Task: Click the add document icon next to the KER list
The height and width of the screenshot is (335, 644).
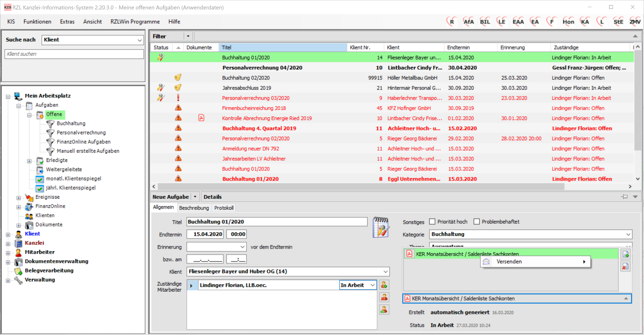Action: click(x=626, y=254)
